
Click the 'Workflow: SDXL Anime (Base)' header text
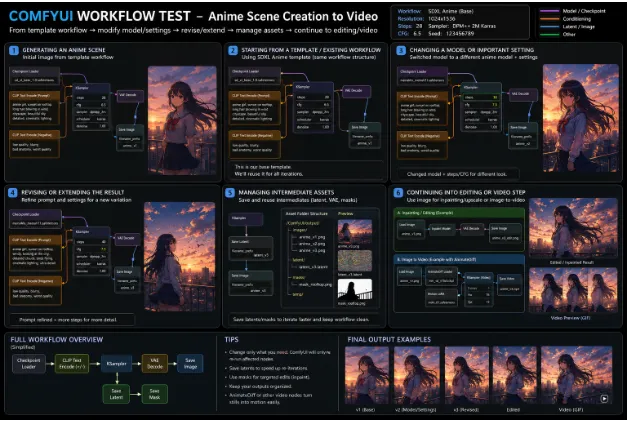point(435,11)
